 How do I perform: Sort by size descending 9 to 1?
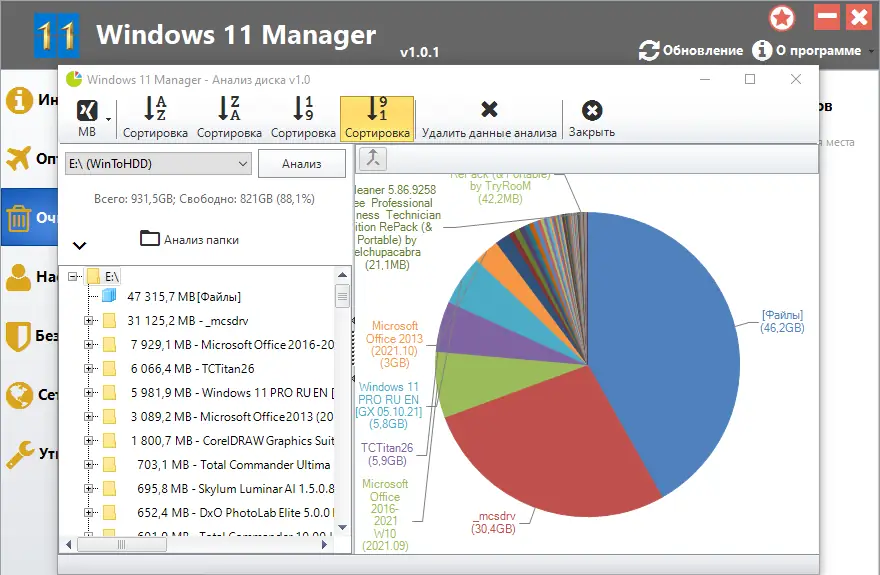point(377,118)
